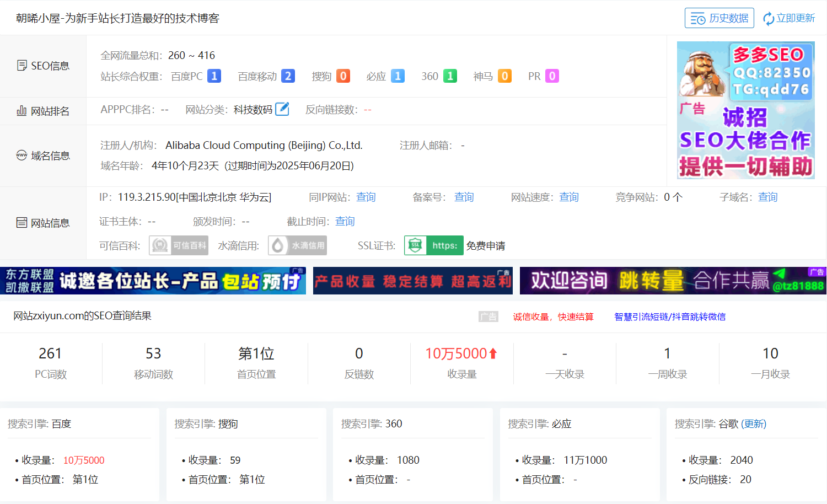Test 网站速度 via the 查询 link
The image size is (827, 504).
568,197
